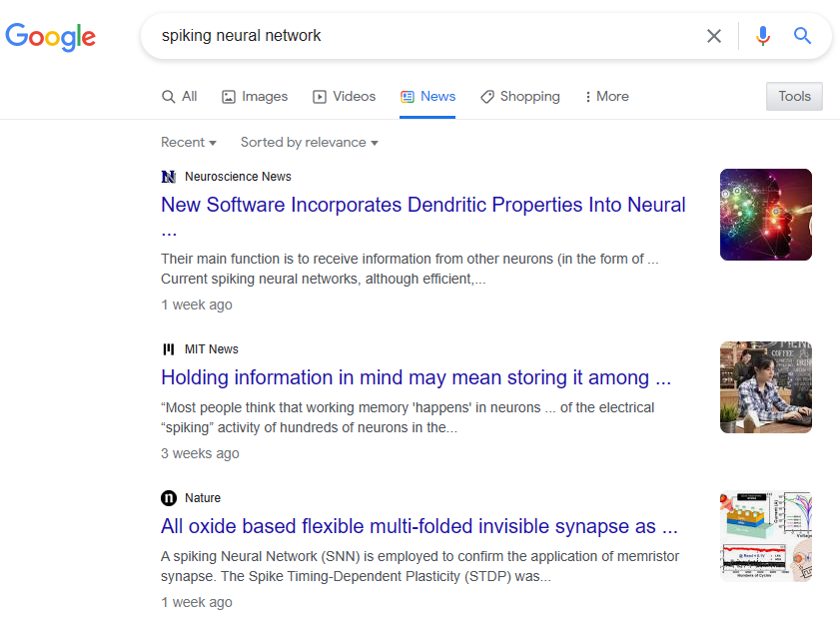Open the Sorted by relevance dropdown
Viewport: 840px width, 617px height.
[309, 143]
